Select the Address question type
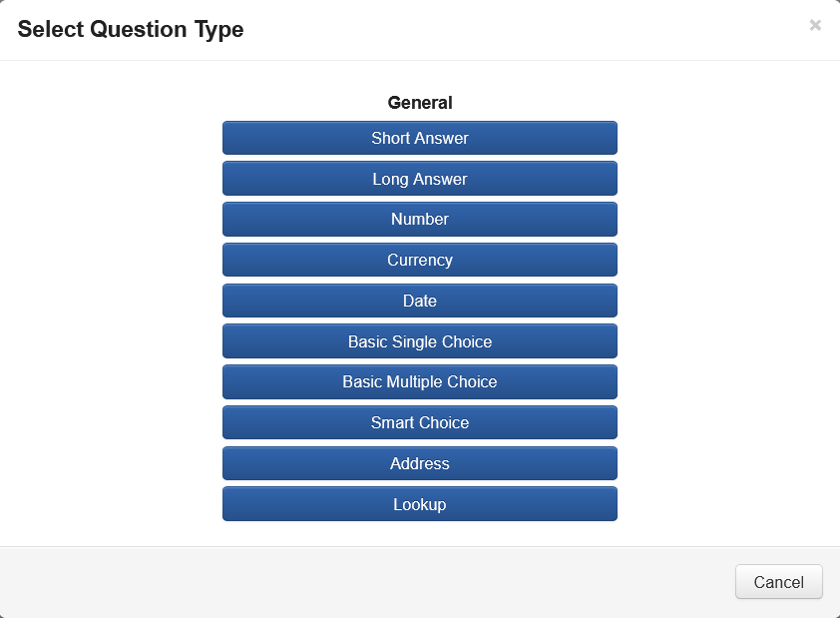Image resolution: width=840 pixels, height=618 pixels. (419, 464)
